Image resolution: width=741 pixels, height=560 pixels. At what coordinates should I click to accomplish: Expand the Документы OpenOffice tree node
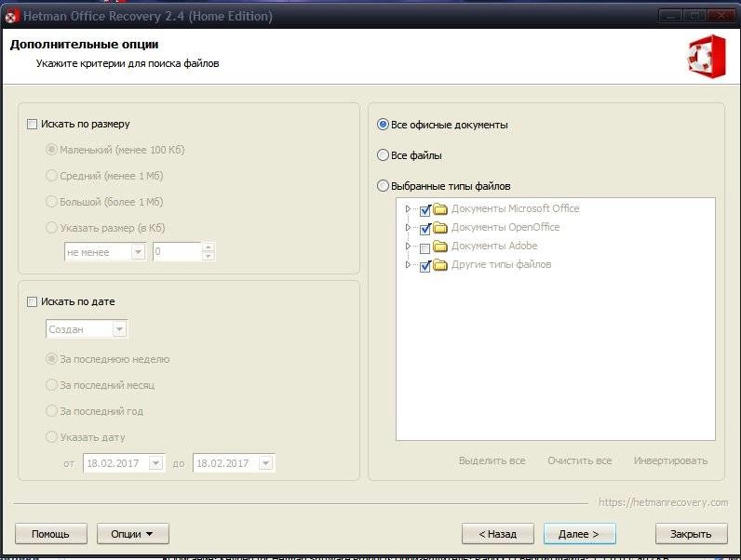pyautogui.click(x=408, y=228)
